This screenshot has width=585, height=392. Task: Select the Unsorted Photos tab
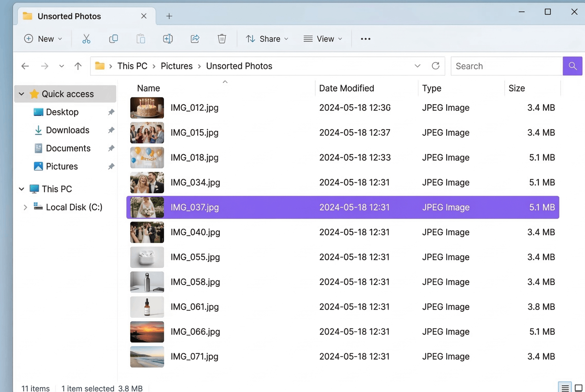pyautogui.click(x=69, y=16)
